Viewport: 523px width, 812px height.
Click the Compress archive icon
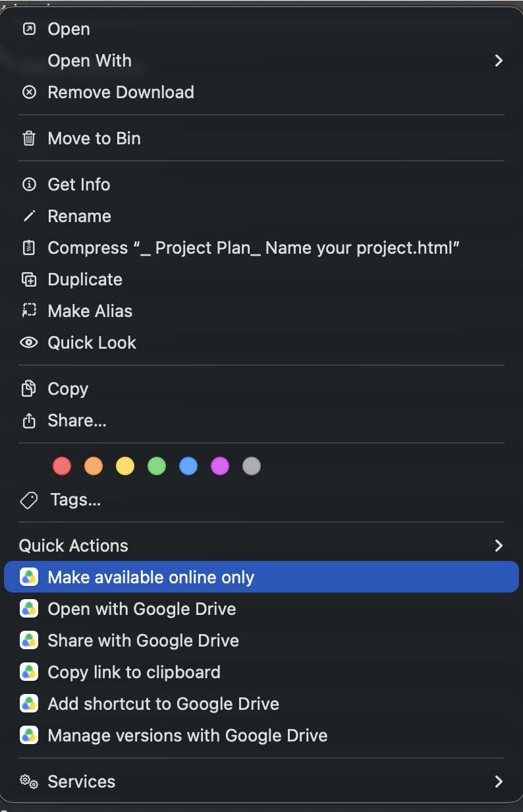[29, 248]
